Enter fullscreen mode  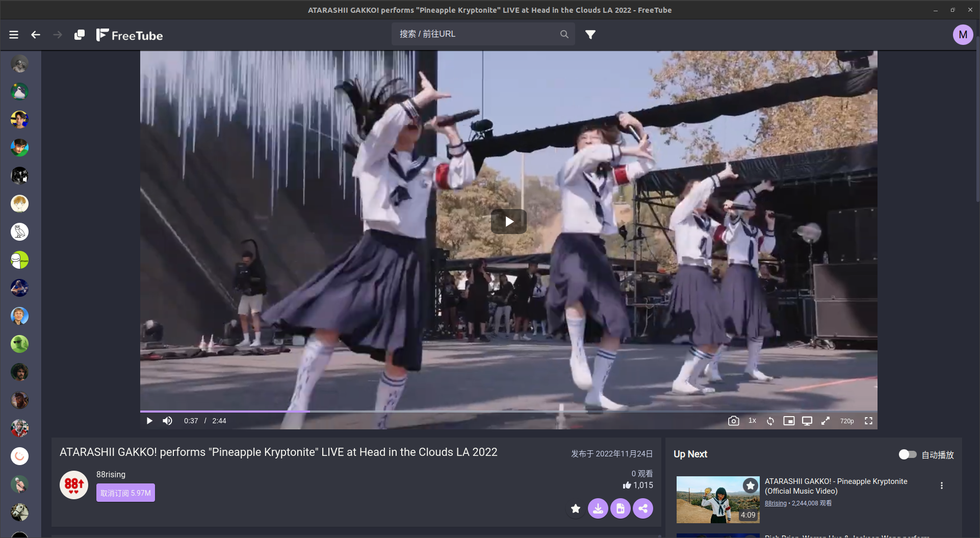pos(868,421)
